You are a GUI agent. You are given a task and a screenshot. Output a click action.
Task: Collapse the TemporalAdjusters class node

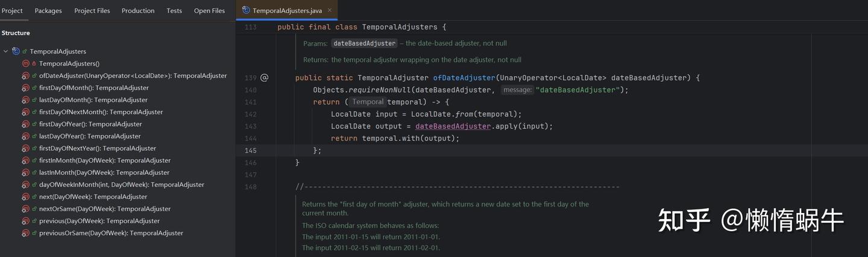(x=6, y=52)
